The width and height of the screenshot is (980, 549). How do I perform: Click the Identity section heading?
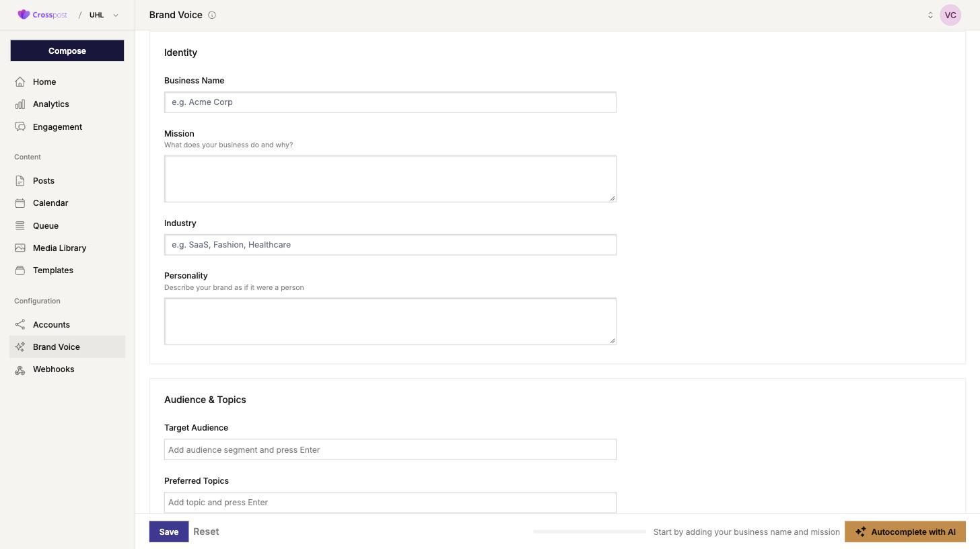pyautogui.click(x=180, y=52)
